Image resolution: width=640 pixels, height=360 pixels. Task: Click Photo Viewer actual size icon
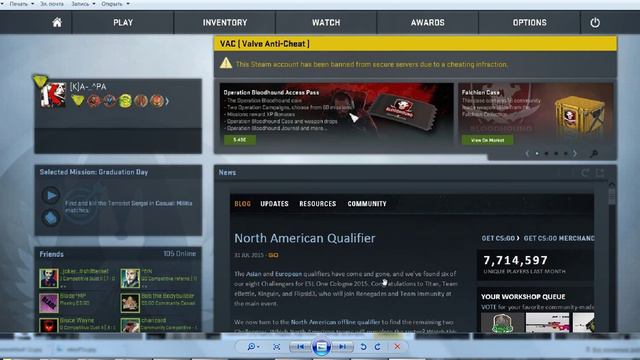coord(276,347)
